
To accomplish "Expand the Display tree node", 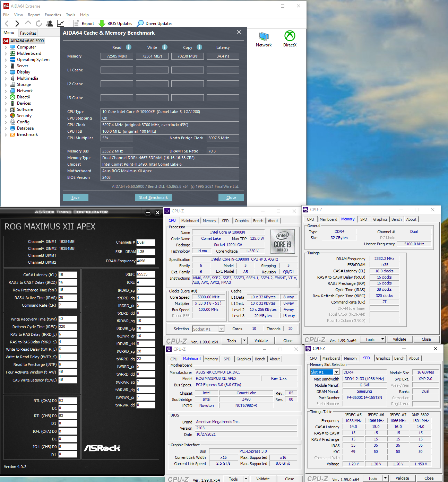I will 6,72.
